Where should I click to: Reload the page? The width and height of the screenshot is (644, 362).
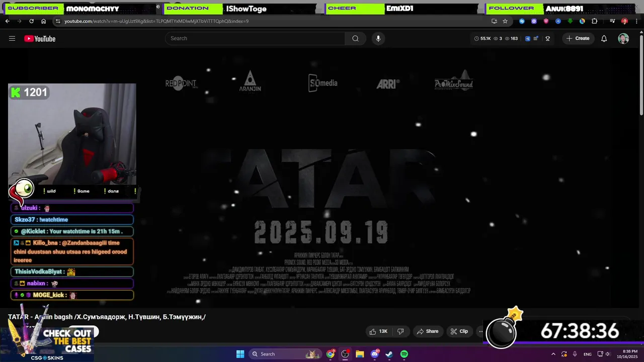point(31,21)
